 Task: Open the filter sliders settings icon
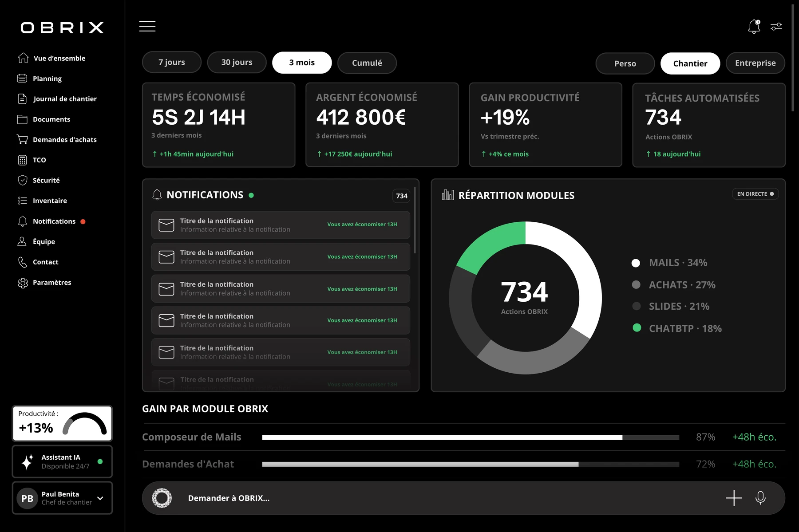click(x=776, y=27)
